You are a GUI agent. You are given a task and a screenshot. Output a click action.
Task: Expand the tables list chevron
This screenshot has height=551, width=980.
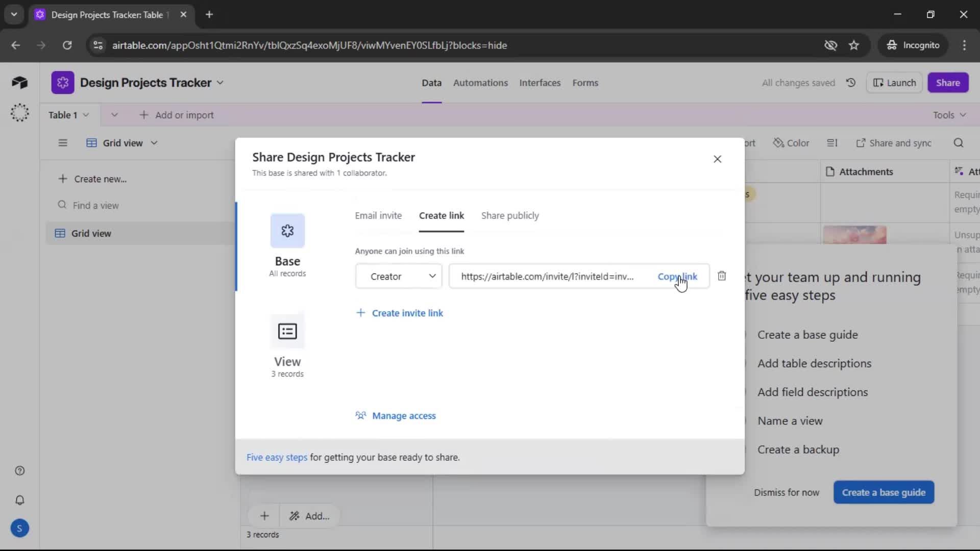[x=114, y=115]
